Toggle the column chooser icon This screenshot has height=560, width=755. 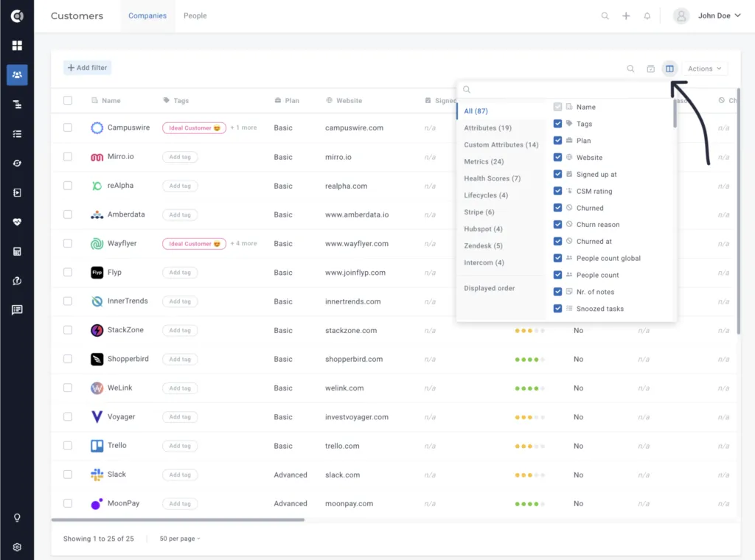coord(669,69)
